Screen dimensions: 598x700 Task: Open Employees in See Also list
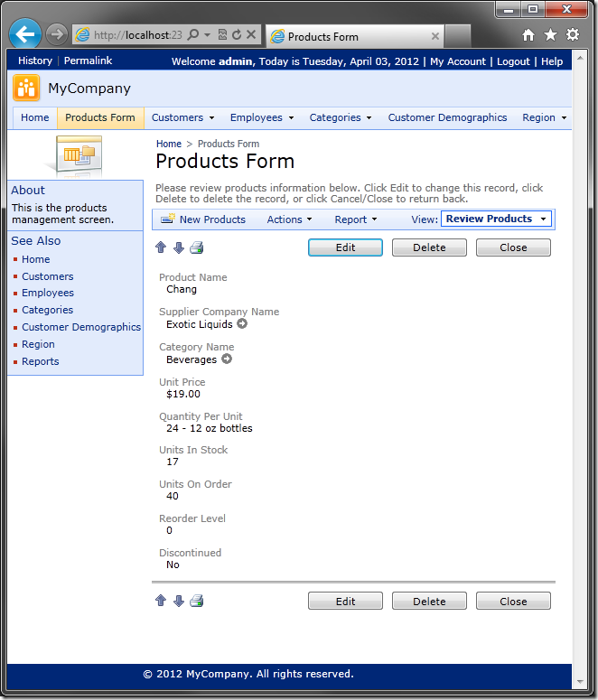tap(48, 293)
